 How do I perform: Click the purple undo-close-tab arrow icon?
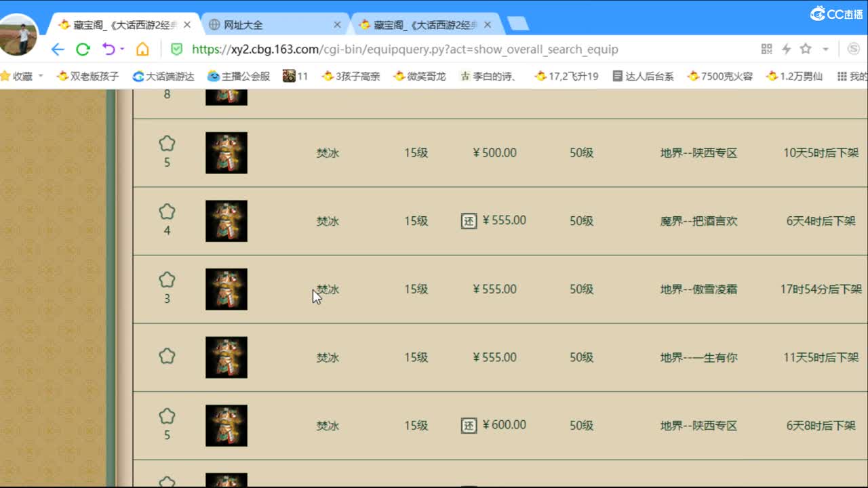pyautogui.click(x=108, y=49)
